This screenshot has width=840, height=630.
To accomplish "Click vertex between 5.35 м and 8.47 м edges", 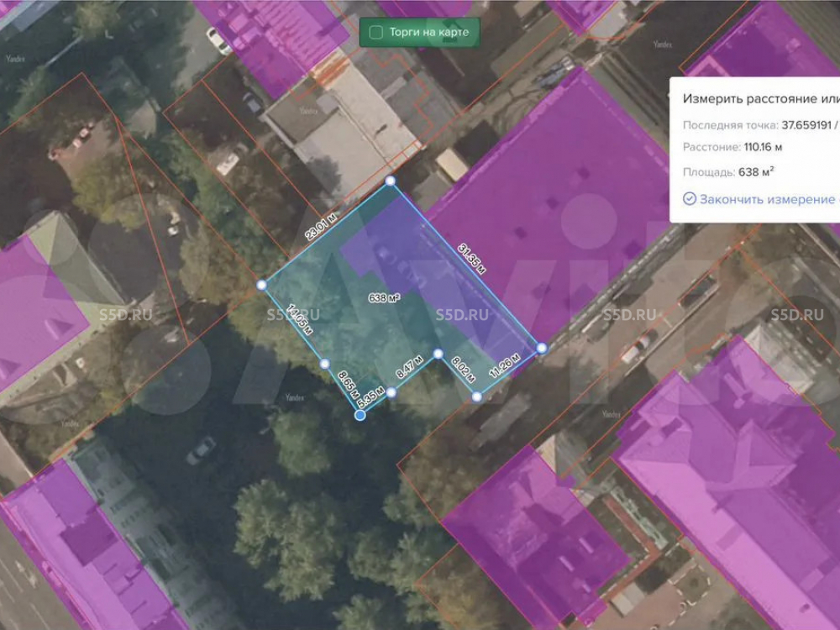I will click(x=391, y=392).
